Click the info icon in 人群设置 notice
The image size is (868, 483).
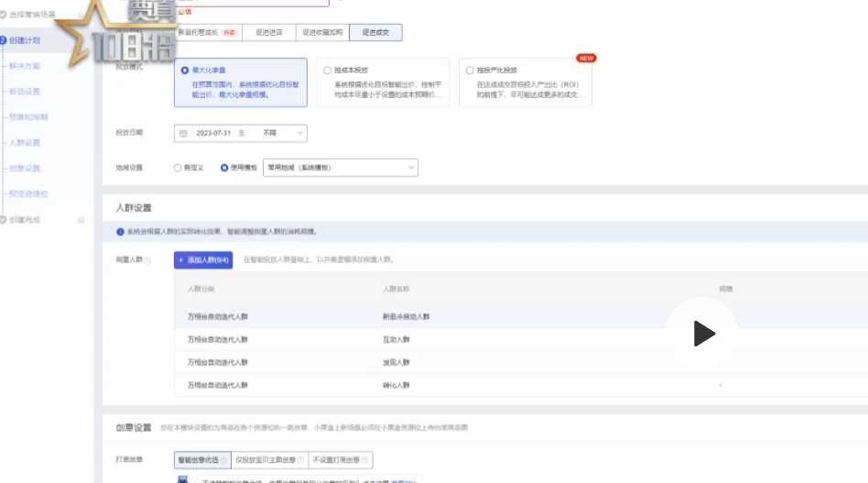[120, 232]
